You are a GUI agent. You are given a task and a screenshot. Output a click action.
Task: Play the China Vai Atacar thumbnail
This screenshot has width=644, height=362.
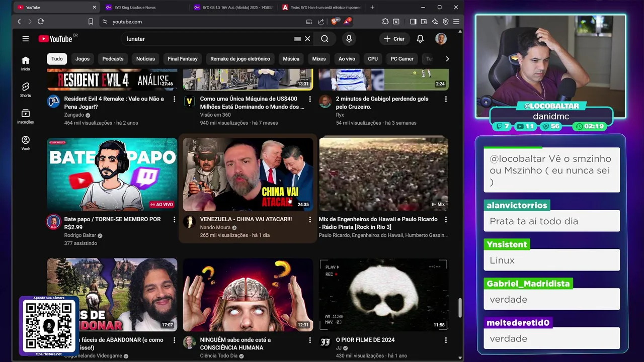click(248, 174)
